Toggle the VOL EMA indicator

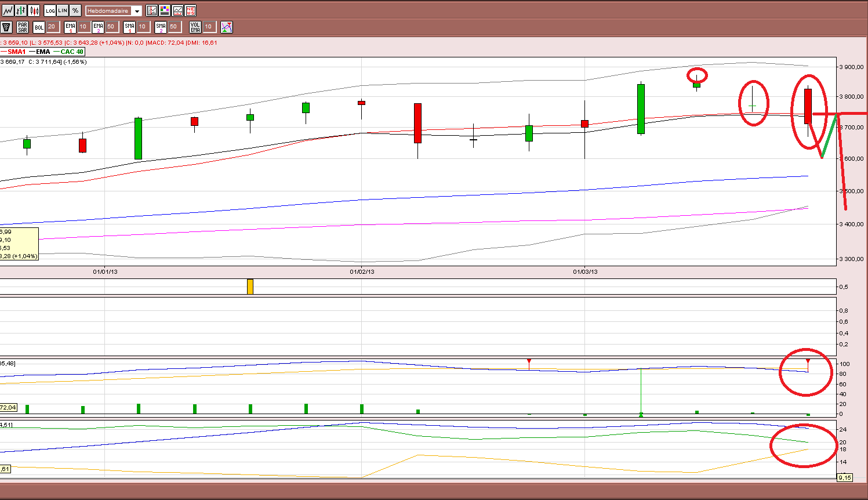click(x=195, y=27)
